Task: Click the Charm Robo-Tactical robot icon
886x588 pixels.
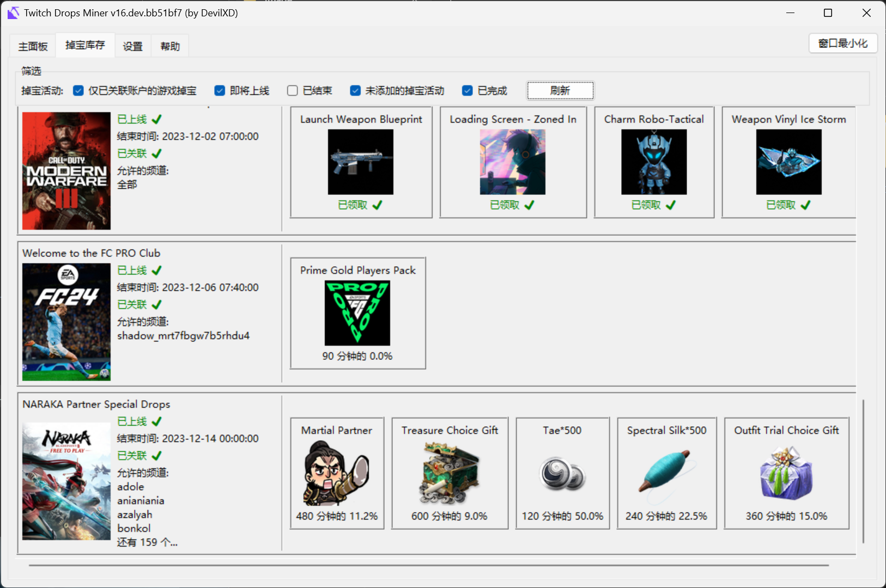Action: tap(654, 162)
